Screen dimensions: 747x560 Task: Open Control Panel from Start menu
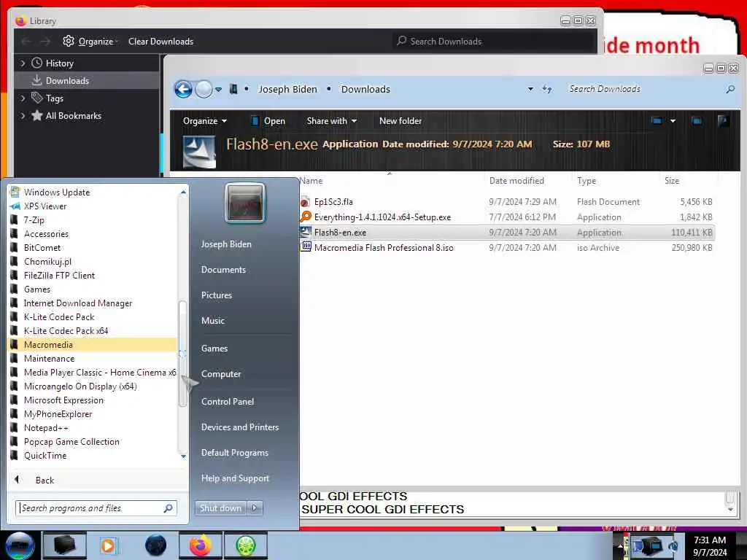(228, 402)
